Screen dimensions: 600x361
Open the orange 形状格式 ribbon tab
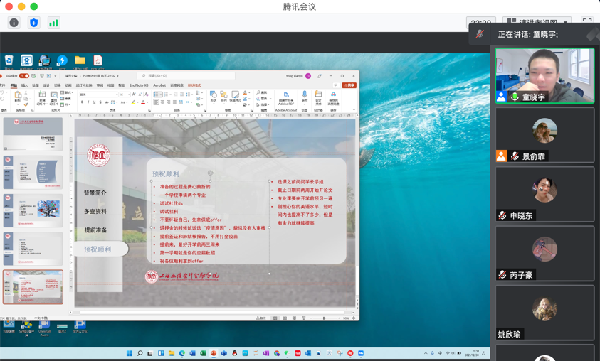click(x=195, y=85)
